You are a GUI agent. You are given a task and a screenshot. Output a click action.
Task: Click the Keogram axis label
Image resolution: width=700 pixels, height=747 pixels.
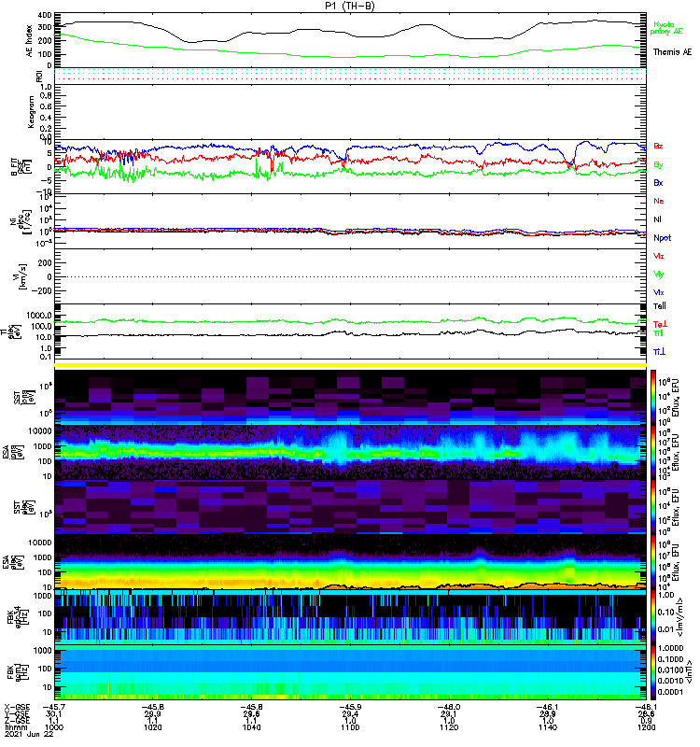(31, 112)
